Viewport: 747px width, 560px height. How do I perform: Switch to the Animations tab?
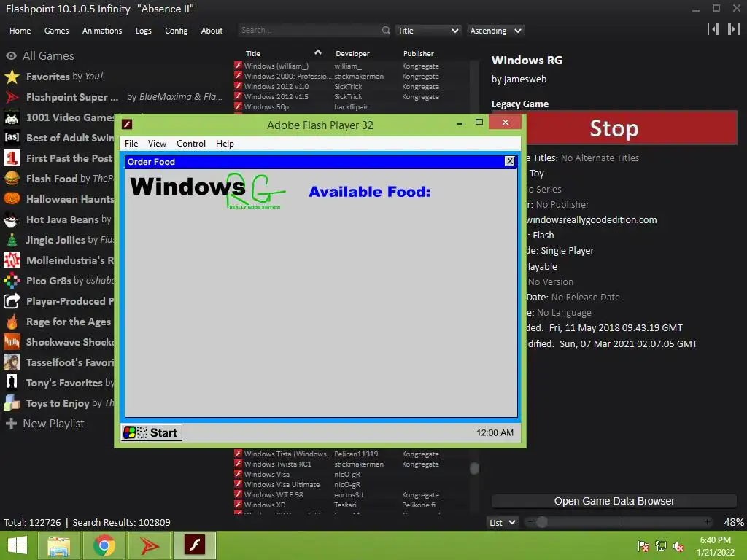(102, 31)
